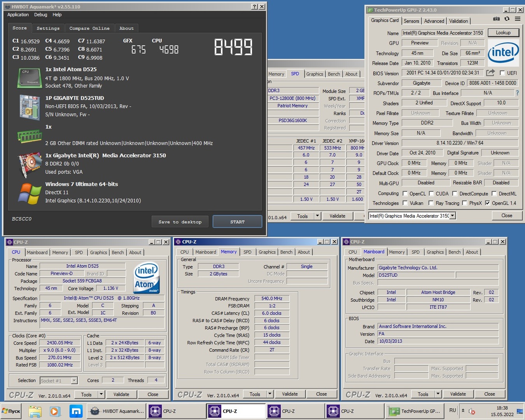This screenshot has width=525, height=420.
Task: Click the GPU-Z Name field
Action: tap(443, 33)
